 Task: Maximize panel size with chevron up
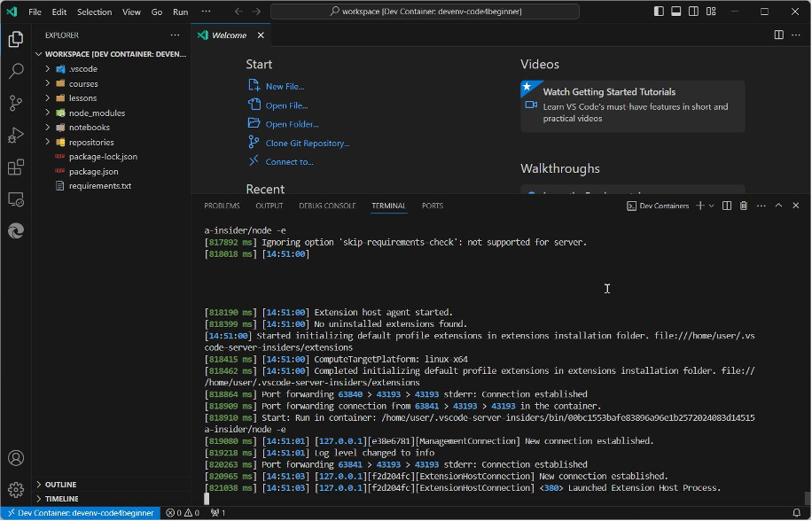tap(778, 206)
